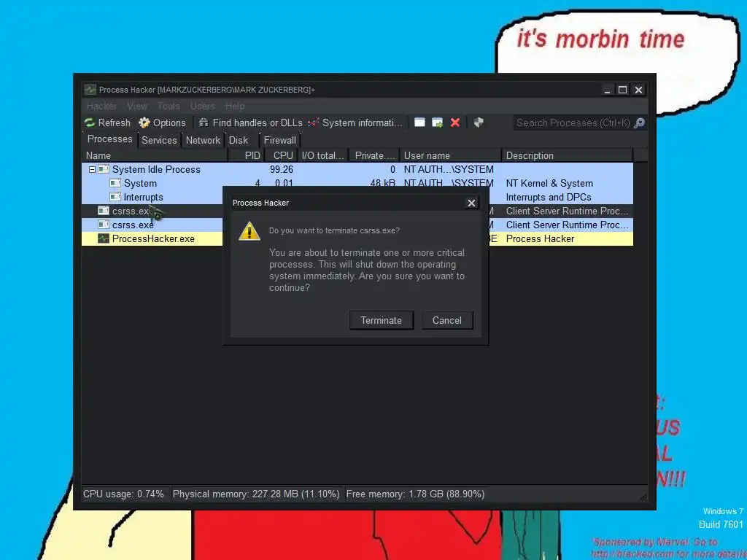747x560 pixels.
Task: Sort by the PID column header
Action: [246, 156]
